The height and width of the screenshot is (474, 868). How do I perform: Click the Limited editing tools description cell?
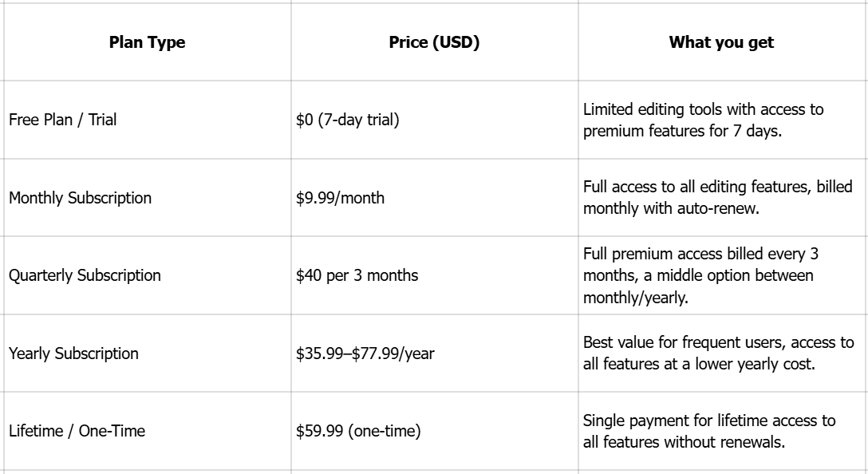(x=703, y=120)
